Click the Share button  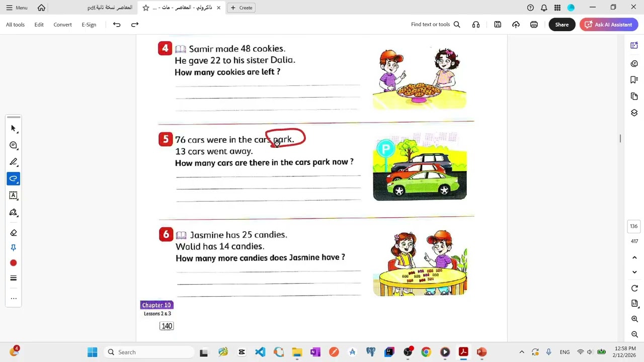pyautogui.click(x=562, y=25)
